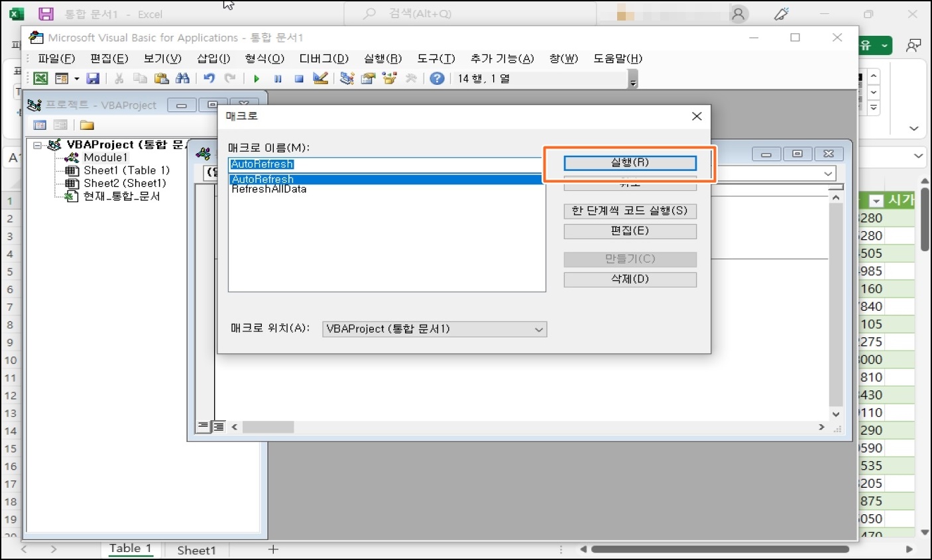
Task: Collapse the VBAProject tree node
Action: (x=37, y=144)
